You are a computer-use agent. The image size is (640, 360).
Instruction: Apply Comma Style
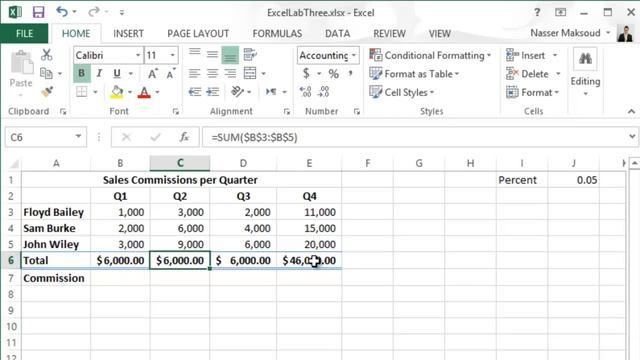click(351, 73)
